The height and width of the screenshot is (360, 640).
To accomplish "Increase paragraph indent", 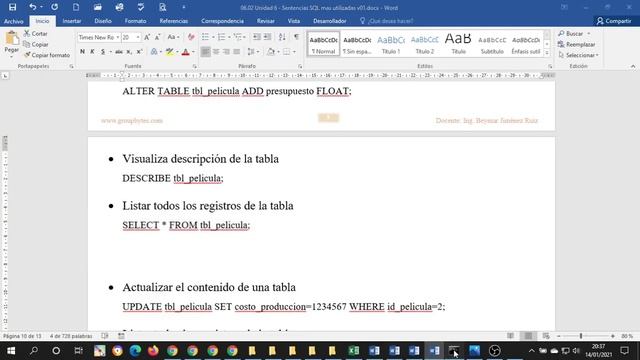I will coord(267,37).
